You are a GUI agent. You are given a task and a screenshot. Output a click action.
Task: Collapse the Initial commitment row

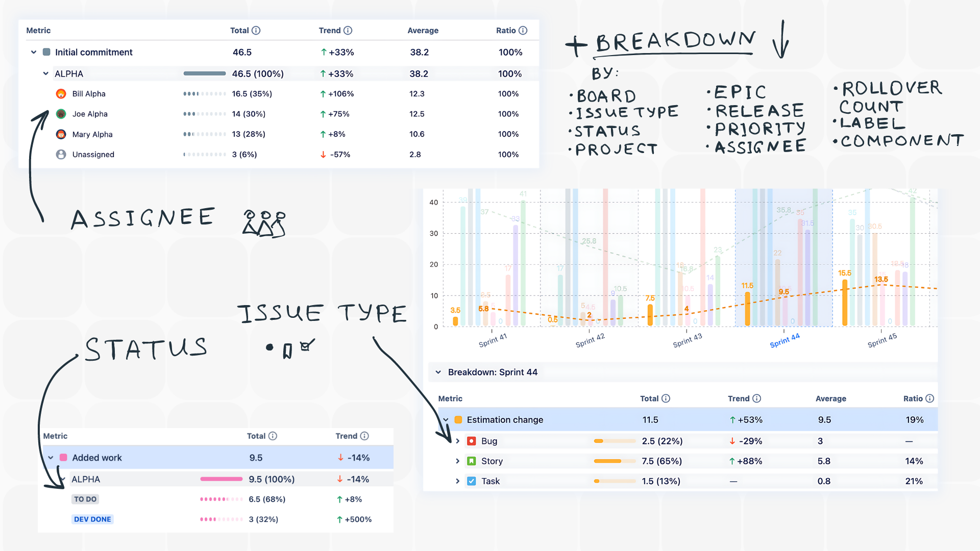[33, 52]
